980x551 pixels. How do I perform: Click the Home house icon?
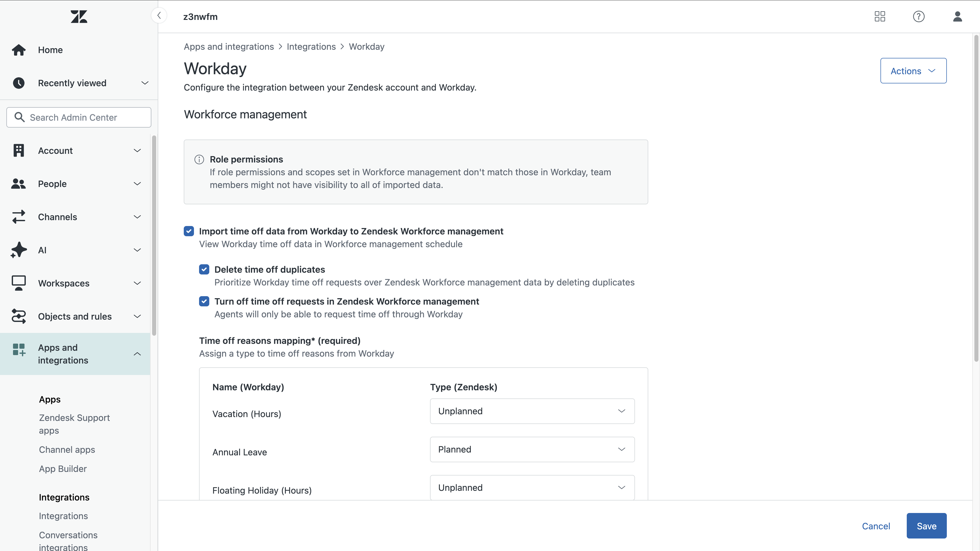coord(19,50)
